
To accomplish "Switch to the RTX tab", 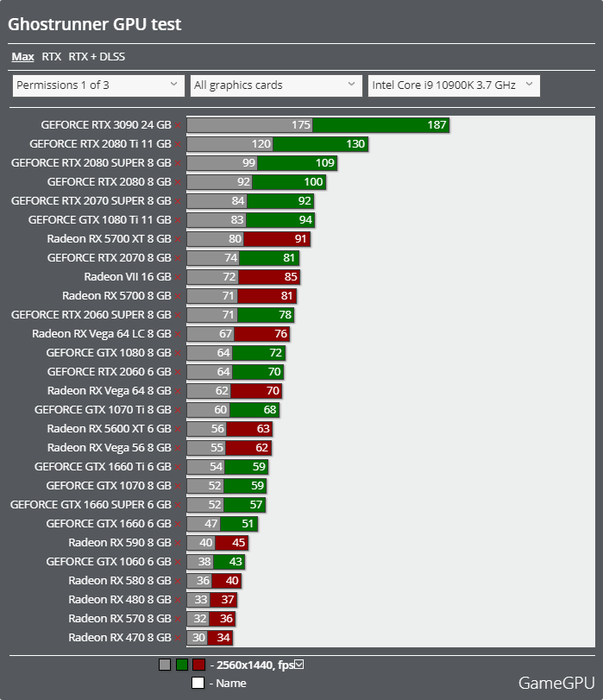I will pyautogui.click(x=52, y=57).
